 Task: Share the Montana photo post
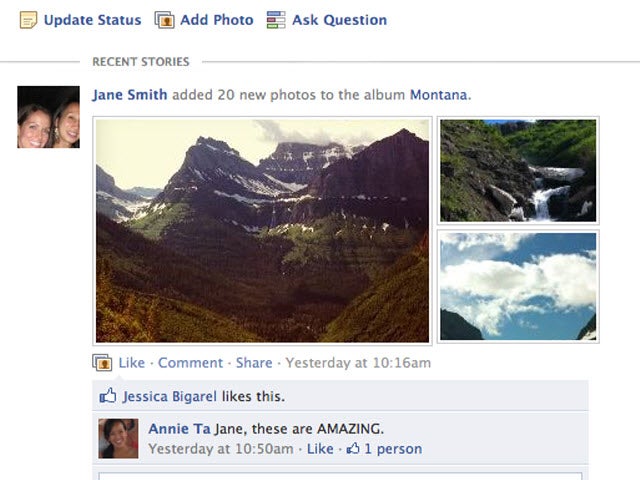[x=254, y=363]
